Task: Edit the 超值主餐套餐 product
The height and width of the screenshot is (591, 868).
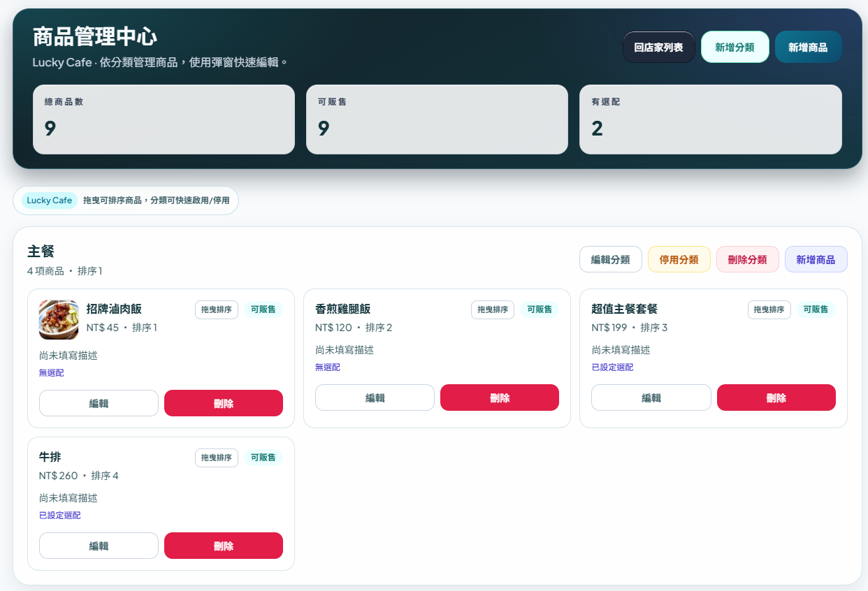Action: (651, 397)
